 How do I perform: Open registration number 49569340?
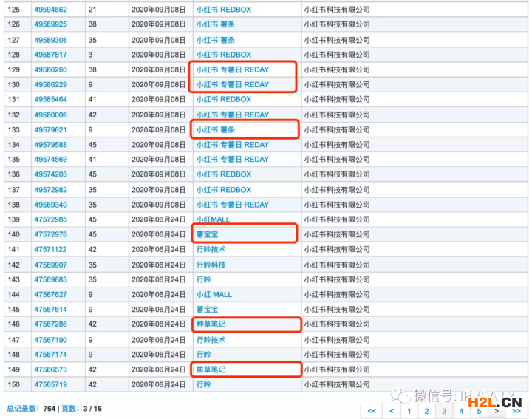pos(50,205)
